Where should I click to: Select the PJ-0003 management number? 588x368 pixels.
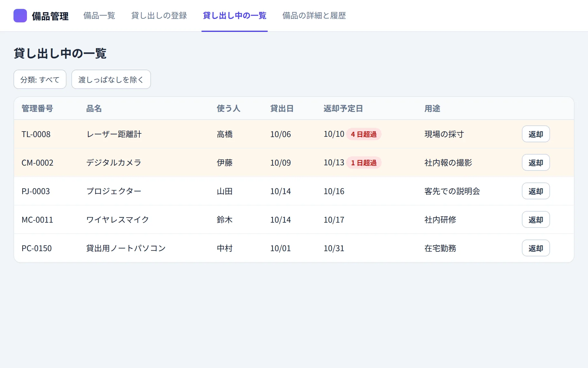(36, 191)
